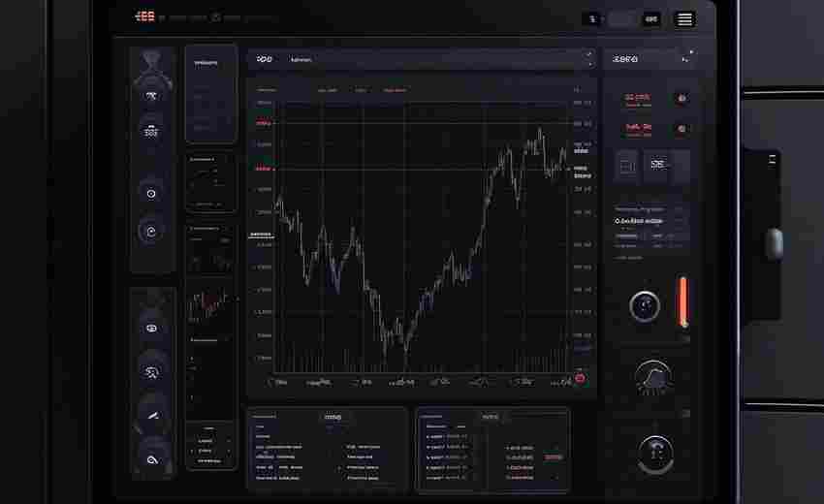
Task: Adjust the vertical orange slider in the right panel
Action: click(682, 302)
